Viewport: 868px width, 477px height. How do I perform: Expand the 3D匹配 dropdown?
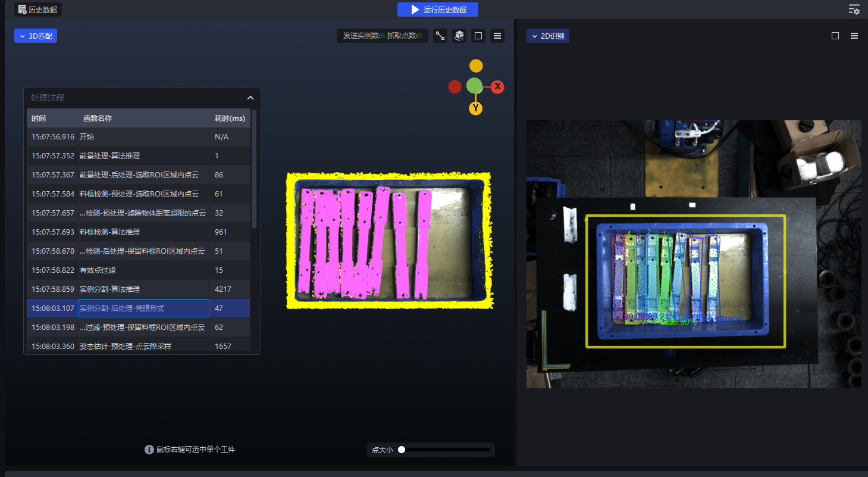[x=36, y=36]
